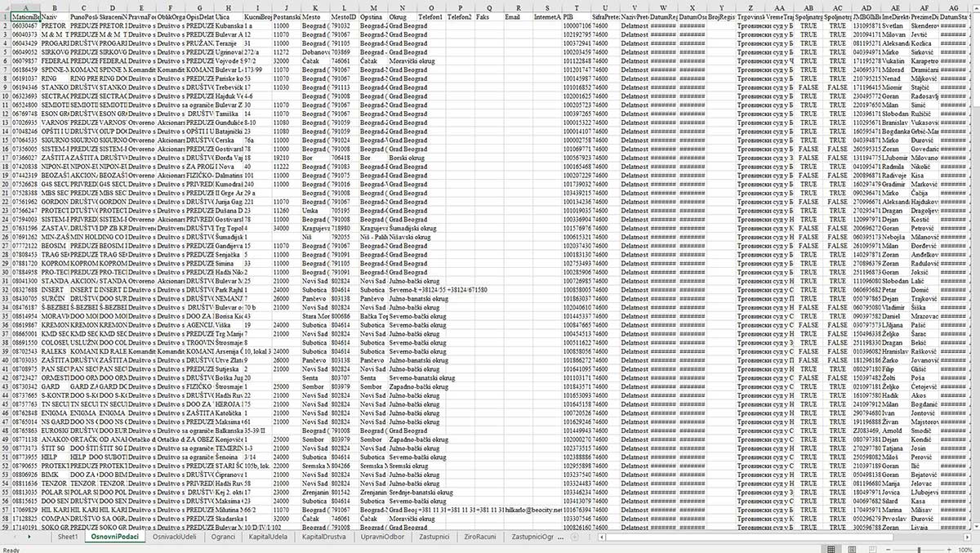The width and height of the screenshot is (980, 553).
Task: Click the Email header cell
Action: (x=518, y=16)
